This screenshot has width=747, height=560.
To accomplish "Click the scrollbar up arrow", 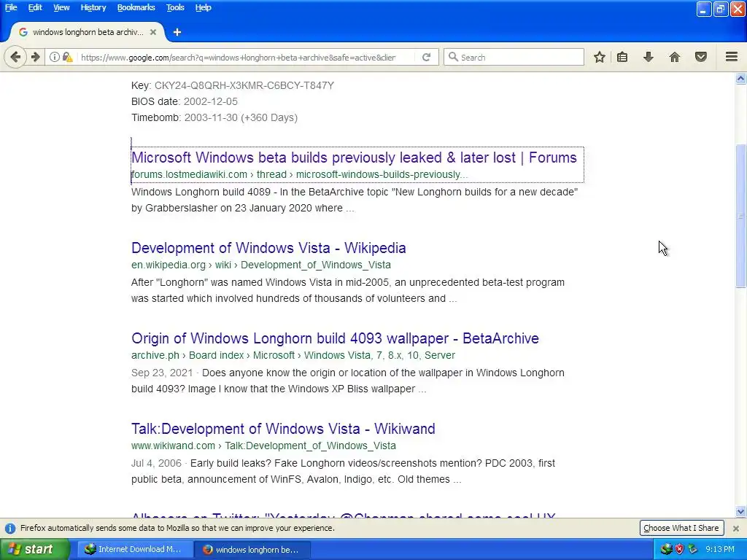I will pos(740,79).
